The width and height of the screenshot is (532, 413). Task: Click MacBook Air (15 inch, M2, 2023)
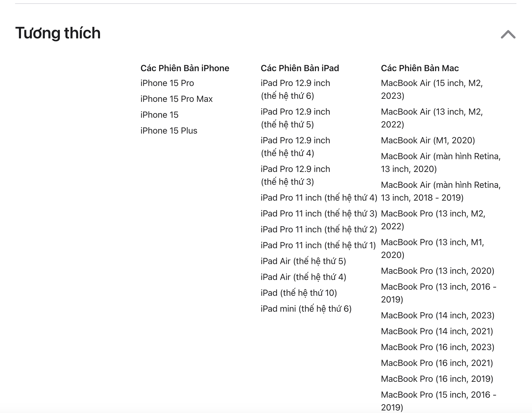point(432,89)
